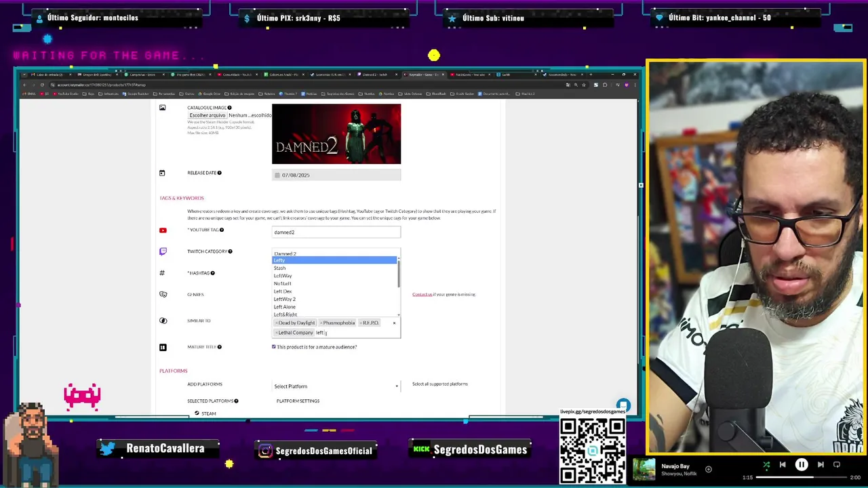The height and width of the screenshot is (488, 868).
Task: Open help tooltip for Mature Title
Action: coord(219,347)
